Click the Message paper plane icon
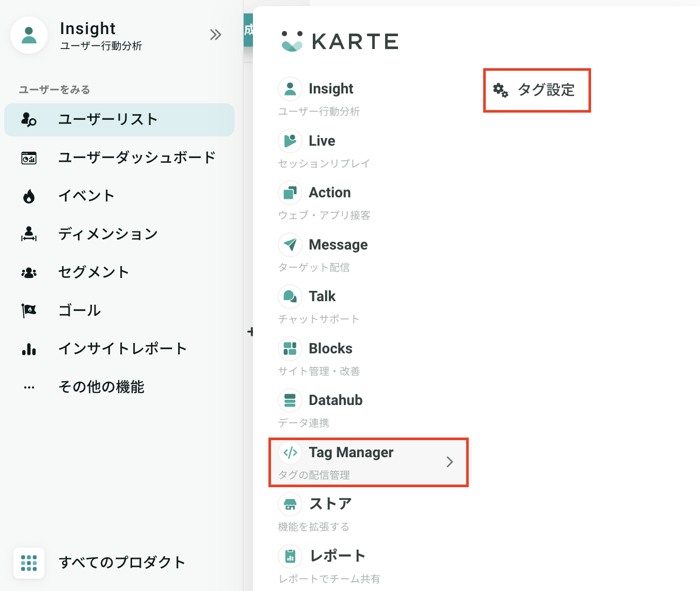This screenshot has width=700, height=591. 290,245
